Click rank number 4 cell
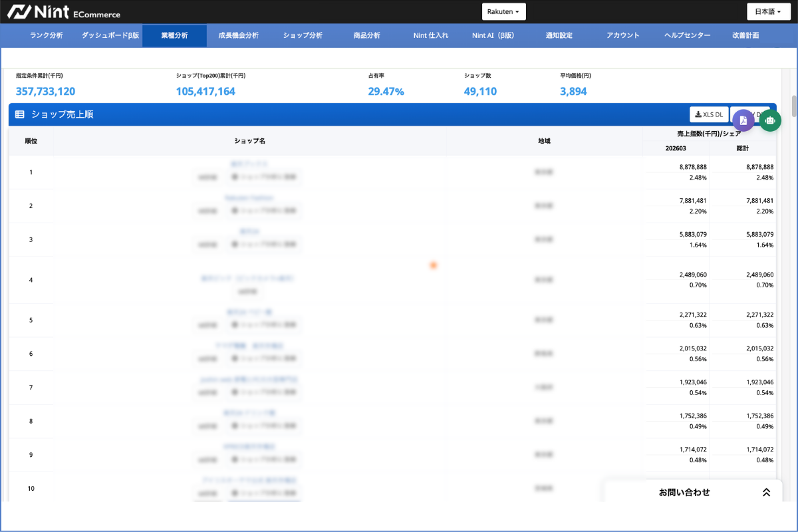The height and width of the screenshot is (532, 798). coord(31,280)
